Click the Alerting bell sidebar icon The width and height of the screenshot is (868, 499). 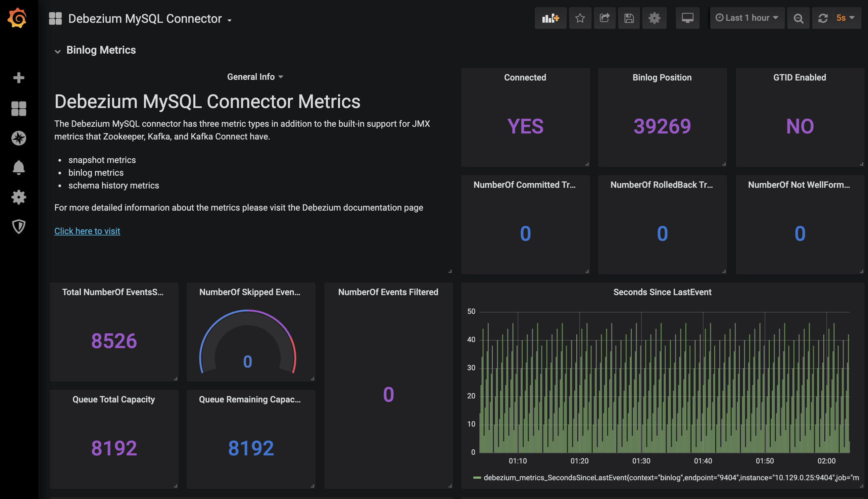(x=18, y=167)
